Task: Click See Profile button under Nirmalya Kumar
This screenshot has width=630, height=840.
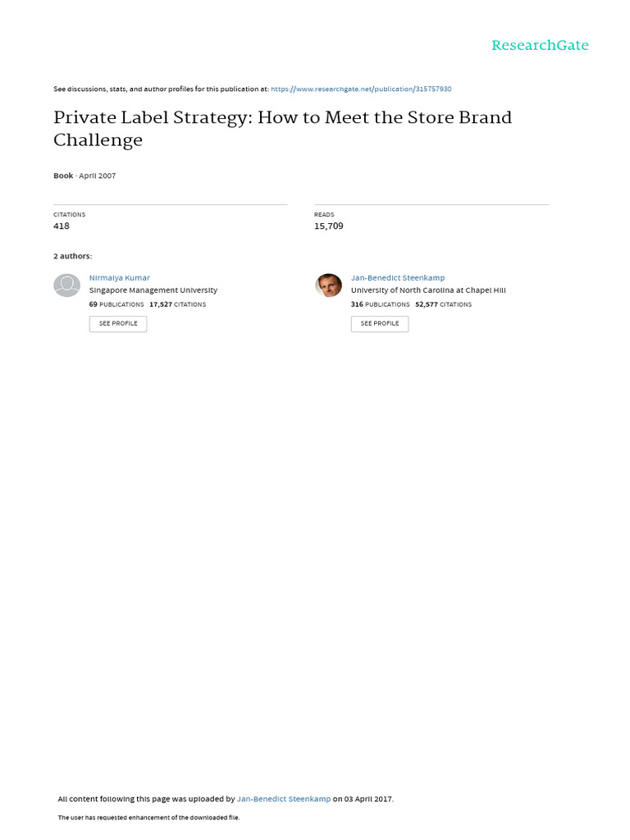Action: click(x=118, y=323)
